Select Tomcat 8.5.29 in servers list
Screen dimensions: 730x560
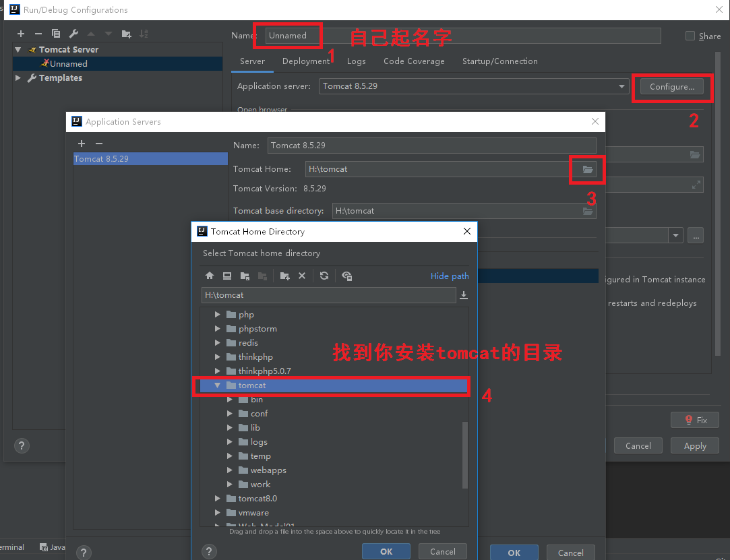coord(150,159)
